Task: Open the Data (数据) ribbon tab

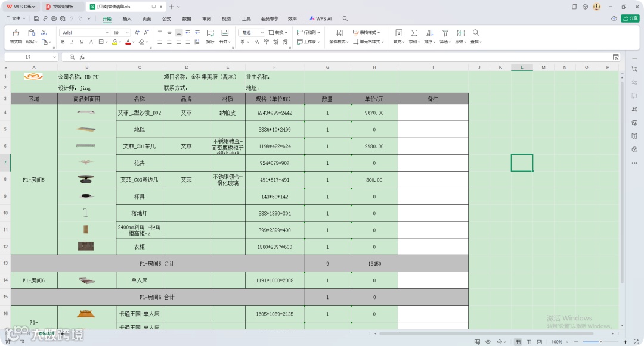Action: (187, 18)
